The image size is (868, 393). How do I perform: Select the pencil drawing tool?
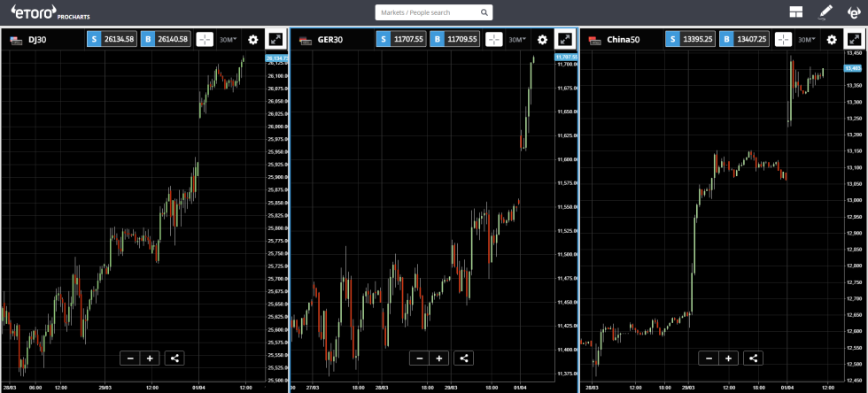pos(825,12)
